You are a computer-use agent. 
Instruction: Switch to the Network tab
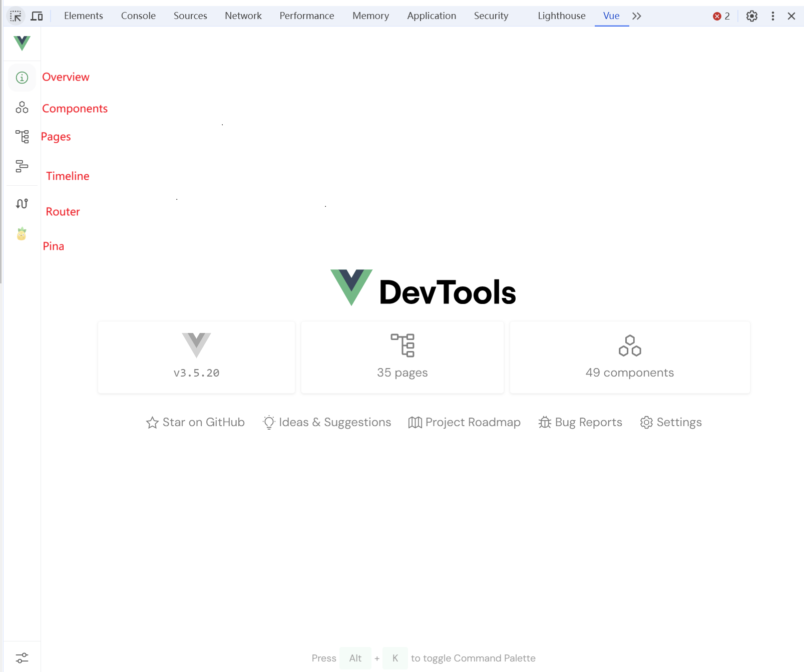[243, 16]
